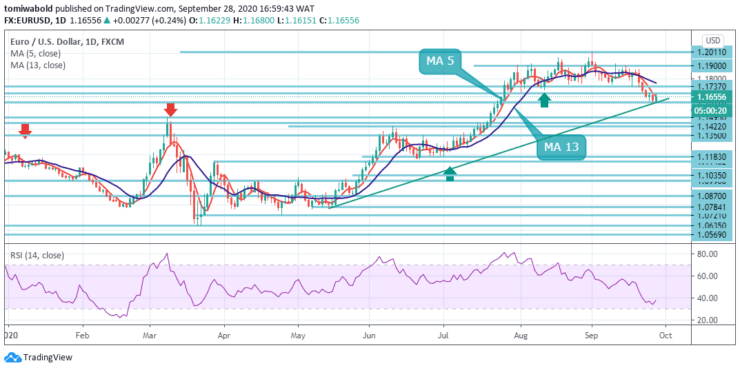Click the RSI (14, close) indicator label
Image resolution: width=740 pixels, height=370 pixels.
(37, 255)
